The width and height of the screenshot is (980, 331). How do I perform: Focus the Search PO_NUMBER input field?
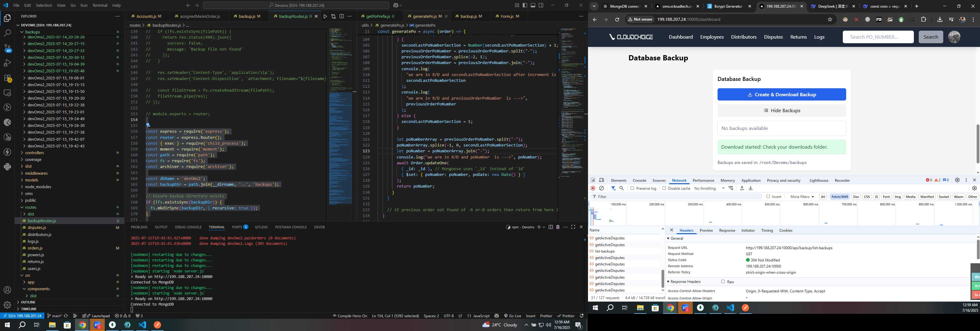tap(878, 37)
